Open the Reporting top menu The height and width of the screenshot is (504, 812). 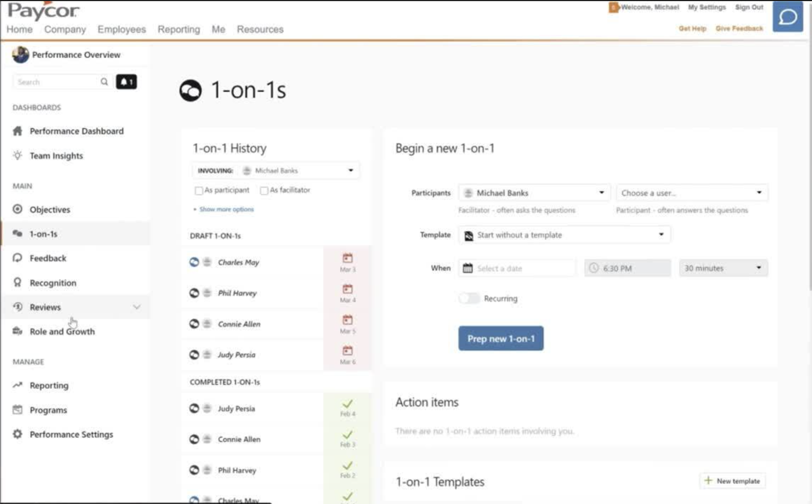(x=179, y=29)
